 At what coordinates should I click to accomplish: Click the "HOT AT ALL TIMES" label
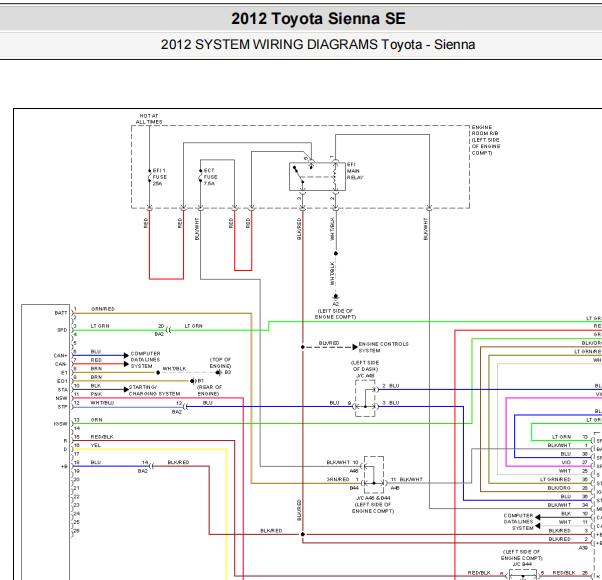(x=149, y=119)
